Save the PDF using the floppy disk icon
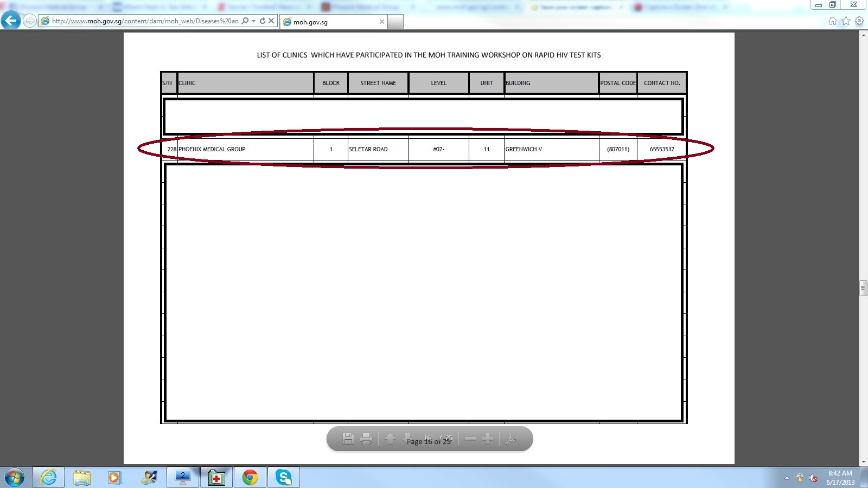The width and height of the screenshot is (868, 488). [x=348, y=439]
